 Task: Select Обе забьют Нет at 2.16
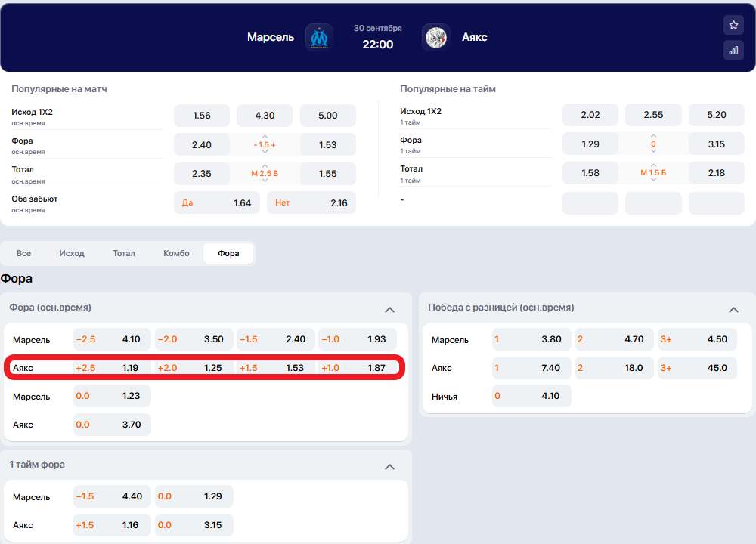(311, 202)
